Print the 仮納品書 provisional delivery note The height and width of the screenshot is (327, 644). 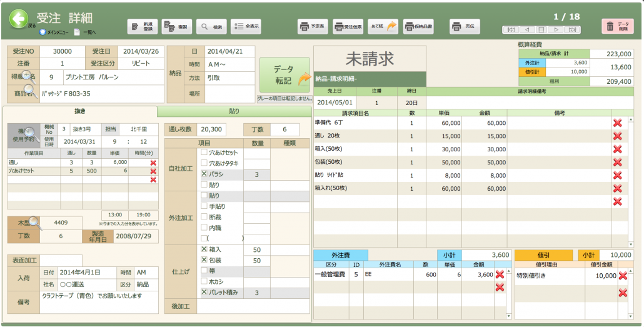418,26
